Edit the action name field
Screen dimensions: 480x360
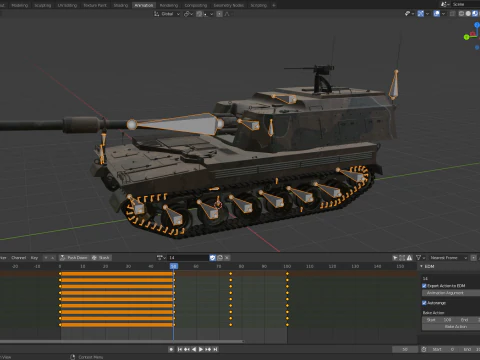tap(188, 258)
